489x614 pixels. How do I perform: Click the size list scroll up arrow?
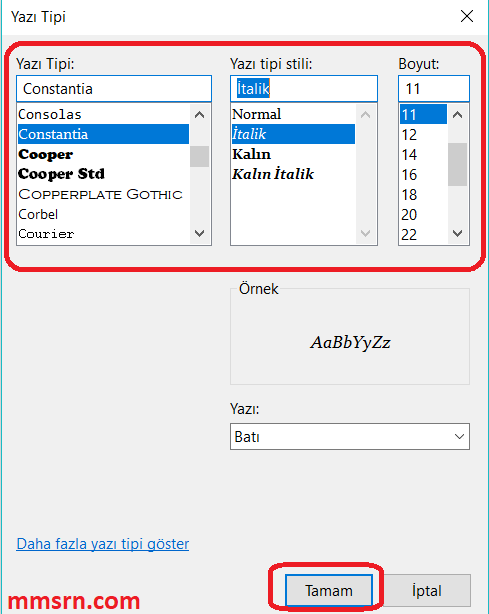[458, 115]
